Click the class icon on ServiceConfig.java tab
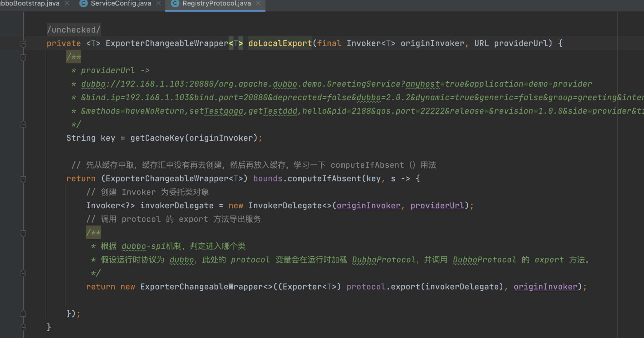644x338 pixels. click(x=83, y=3)
